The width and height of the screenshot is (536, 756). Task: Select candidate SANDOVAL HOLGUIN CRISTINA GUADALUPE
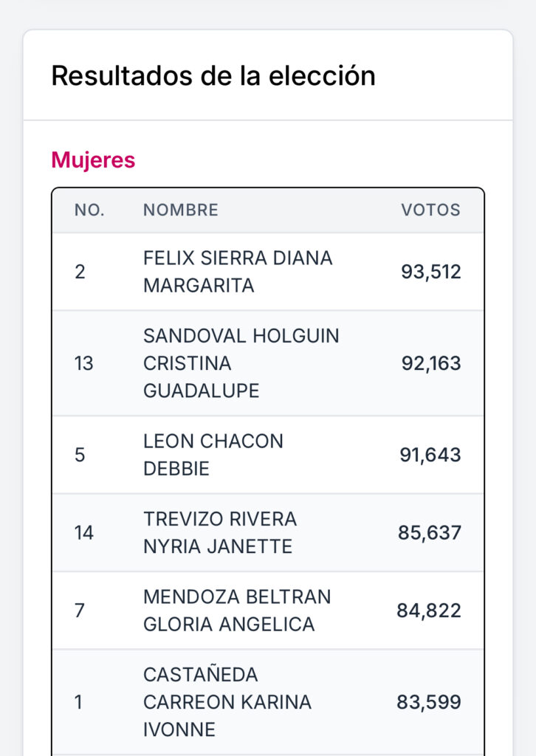point(241,363)
